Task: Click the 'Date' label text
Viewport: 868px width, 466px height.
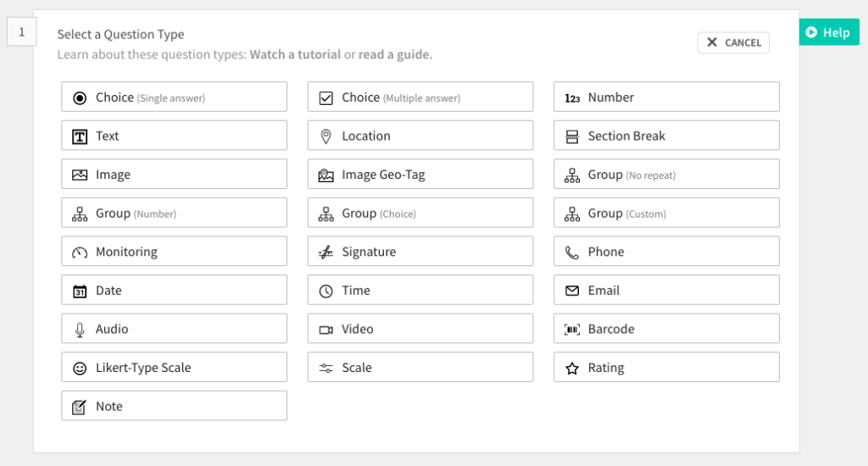Action: 108,291
